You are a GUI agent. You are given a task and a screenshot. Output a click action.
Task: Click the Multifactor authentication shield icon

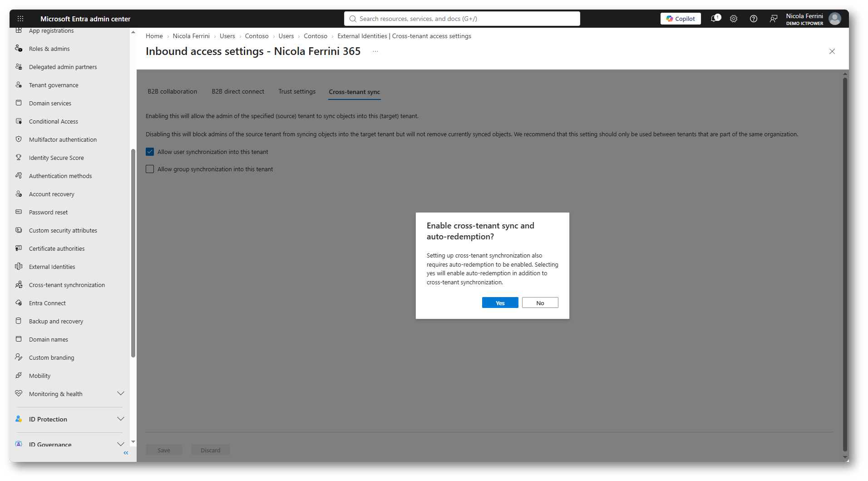pyautogui.click(x=19, y=139)
